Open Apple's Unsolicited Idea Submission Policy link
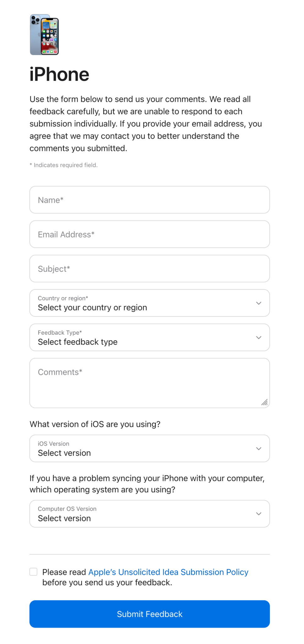 pyautogui.click(x=168, y=572)
